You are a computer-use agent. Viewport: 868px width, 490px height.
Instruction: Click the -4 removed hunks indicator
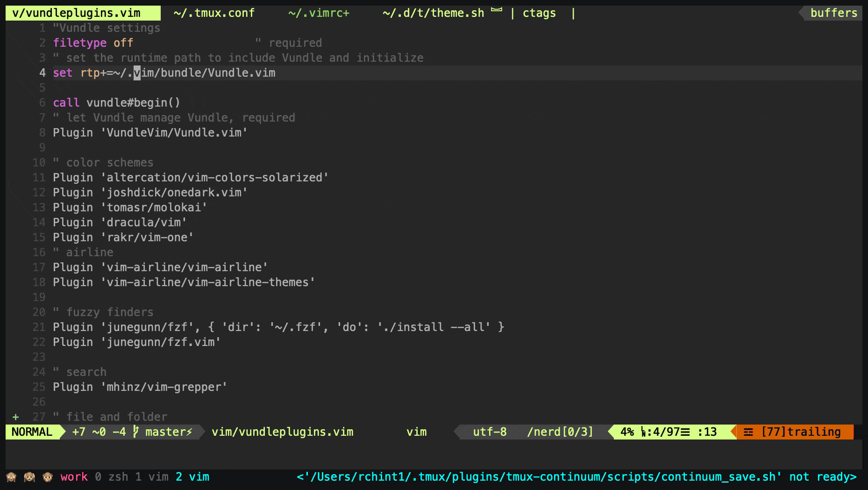tap(119, 432)
